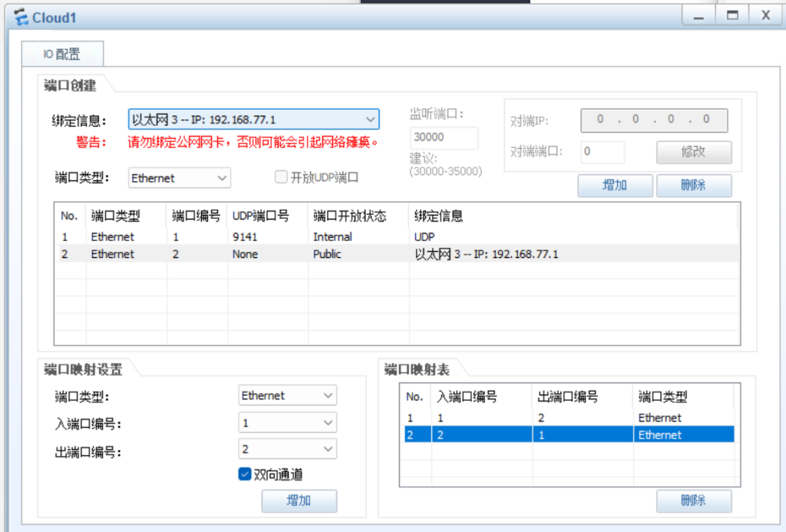Uncheck the 双向通道 checkbox
Viewport: 786px width, 532px height.
pos(246,474)
